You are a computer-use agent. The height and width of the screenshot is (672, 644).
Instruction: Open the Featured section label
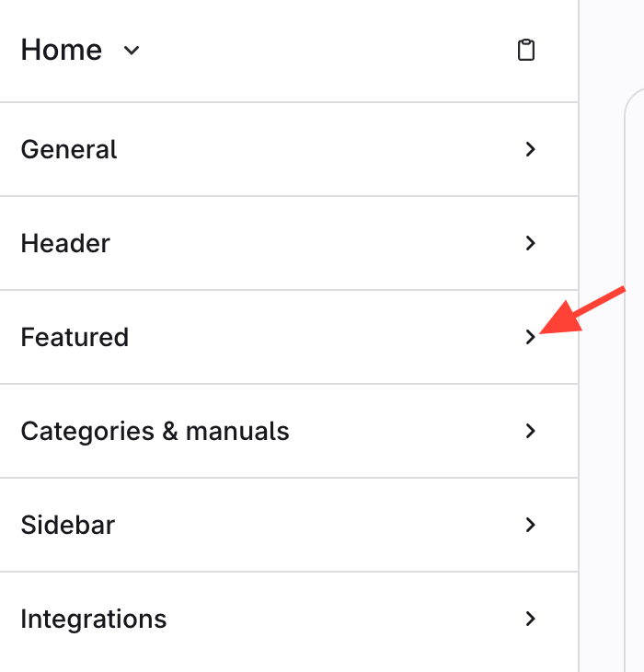click(x=75, y=337)
